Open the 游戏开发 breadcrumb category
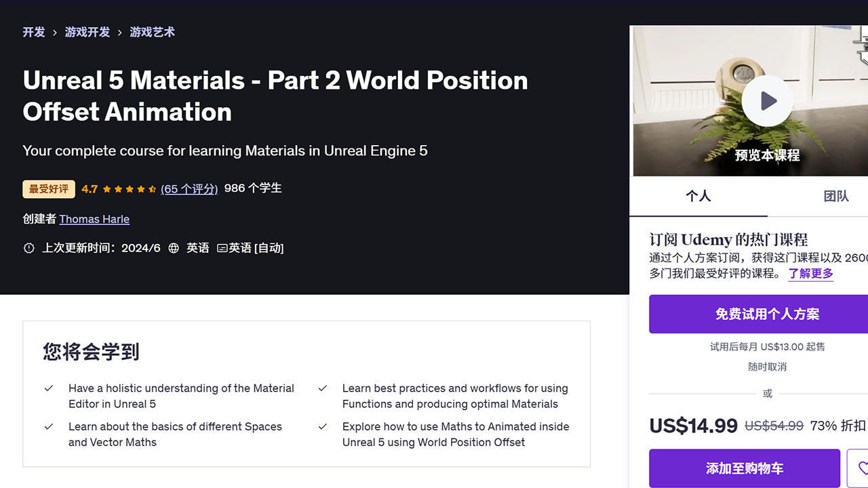The image size is (868, 488). [87, 32]
